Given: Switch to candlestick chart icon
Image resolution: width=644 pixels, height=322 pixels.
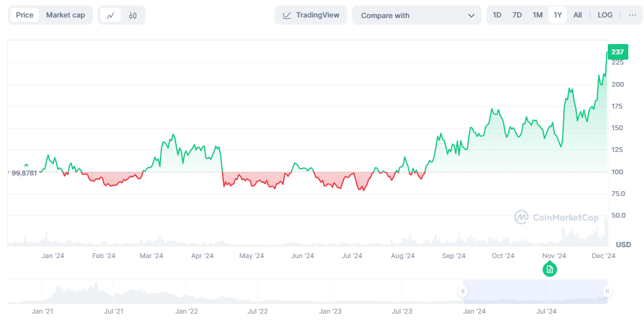Looking at the screenshot, I should click(133, 15).
